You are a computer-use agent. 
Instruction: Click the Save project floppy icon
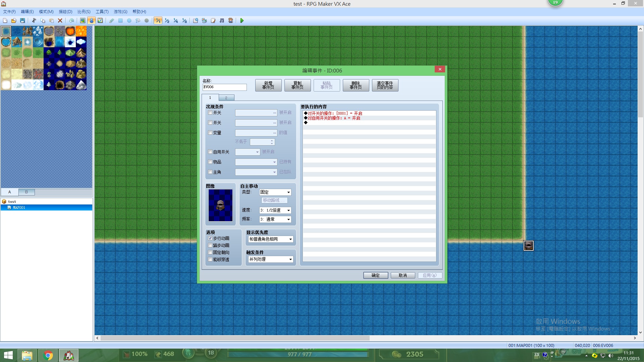pos(22,21)
